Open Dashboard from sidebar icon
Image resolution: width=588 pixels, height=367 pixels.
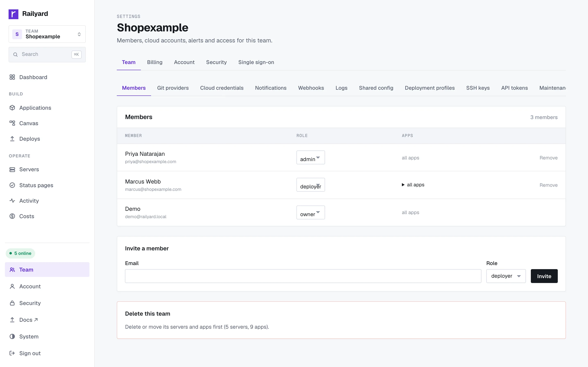click(x=12, y=77)
